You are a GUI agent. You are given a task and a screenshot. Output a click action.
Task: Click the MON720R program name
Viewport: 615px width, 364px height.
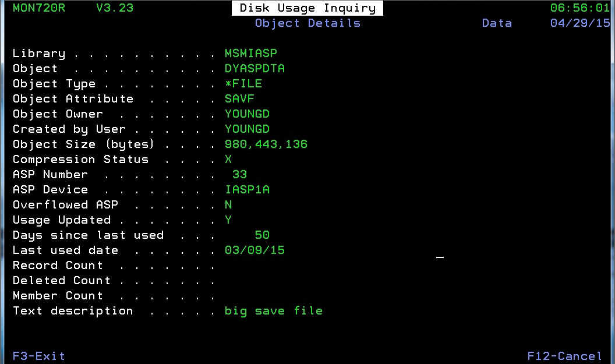click(39, 8)
